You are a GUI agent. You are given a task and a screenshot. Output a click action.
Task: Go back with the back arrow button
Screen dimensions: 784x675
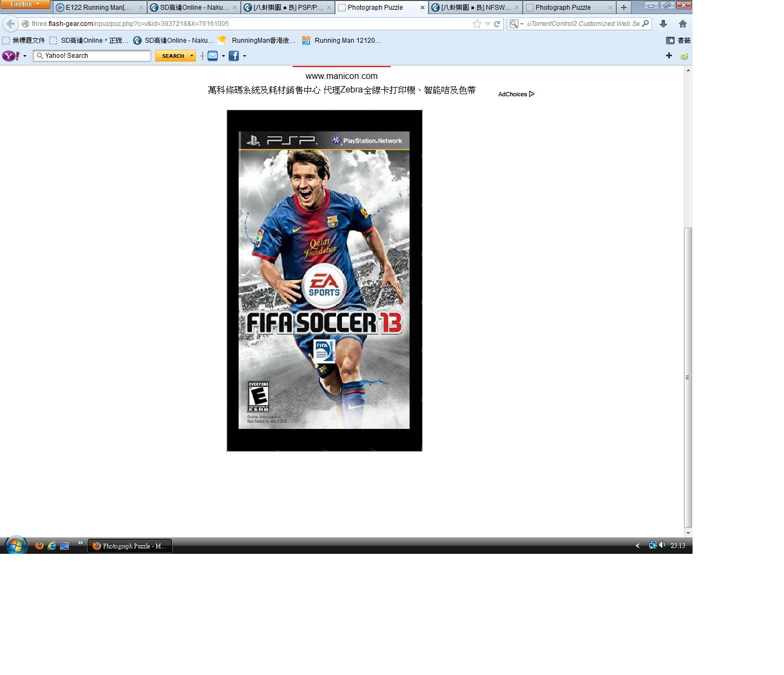click(x=11, y=24)
